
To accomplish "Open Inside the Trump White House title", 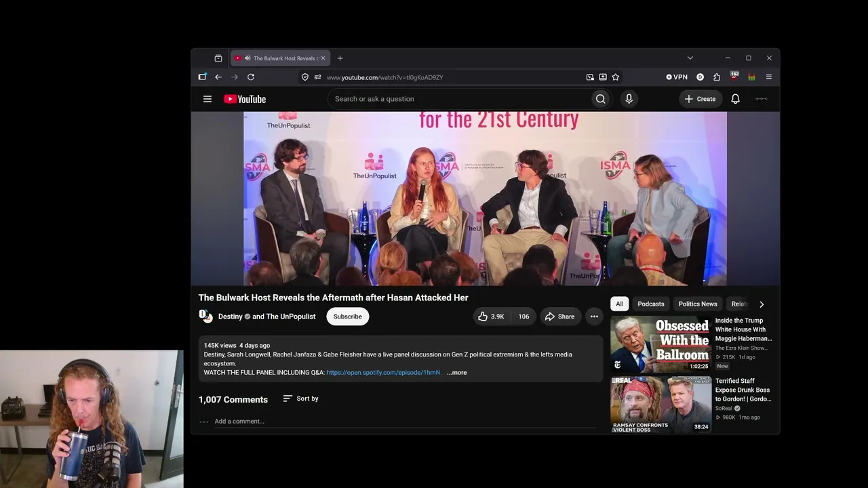I will [x=743, y=329].
